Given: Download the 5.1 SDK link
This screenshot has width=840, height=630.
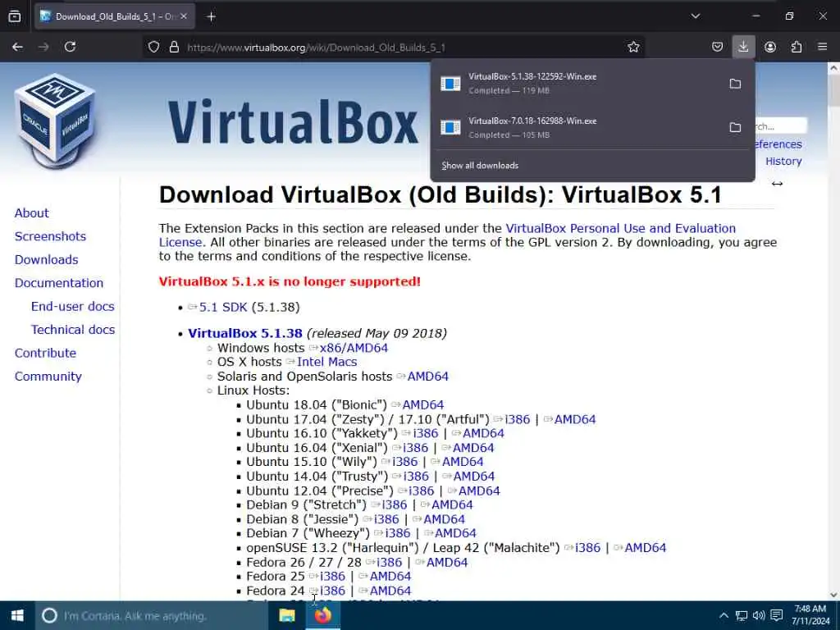Looking at the screenshot, I should coord(223,307).
